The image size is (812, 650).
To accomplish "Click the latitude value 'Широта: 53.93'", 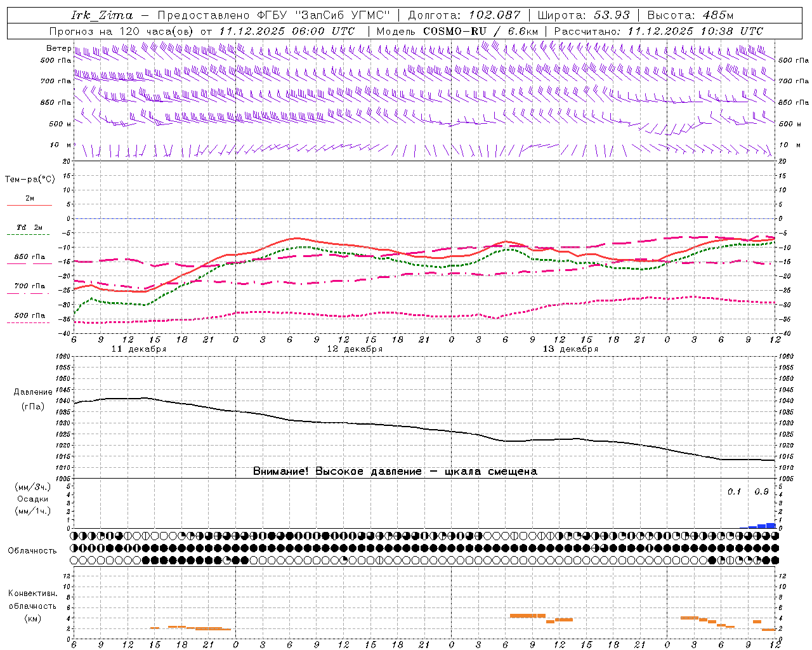I will click(x=584, y=15).
